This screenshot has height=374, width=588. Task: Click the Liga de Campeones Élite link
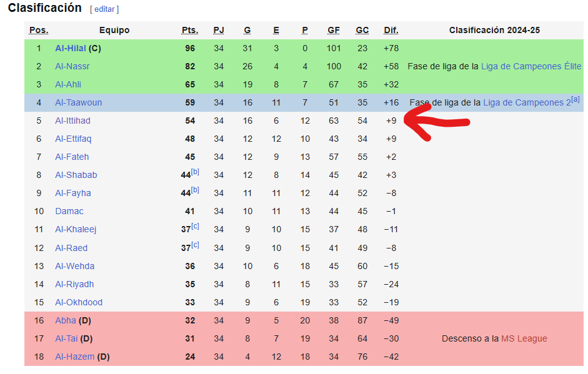pyautogui.click(x=531, y=66)
